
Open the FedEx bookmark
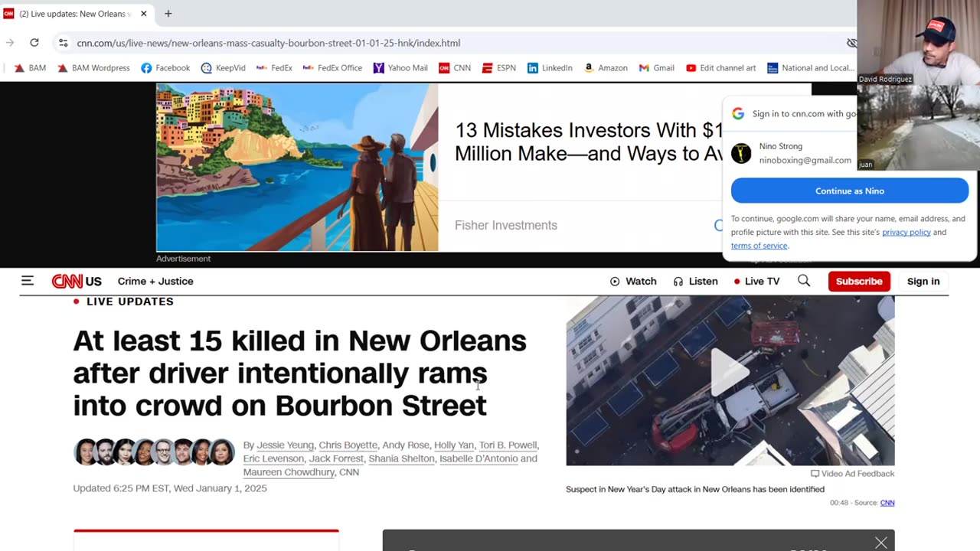coord(274,68)
